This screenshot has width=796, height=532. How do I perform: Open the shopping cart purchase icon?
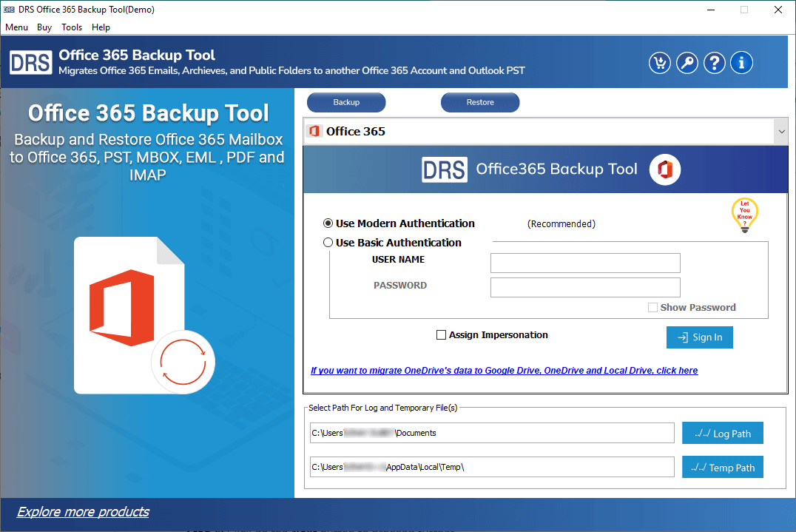tap(659, 63)
